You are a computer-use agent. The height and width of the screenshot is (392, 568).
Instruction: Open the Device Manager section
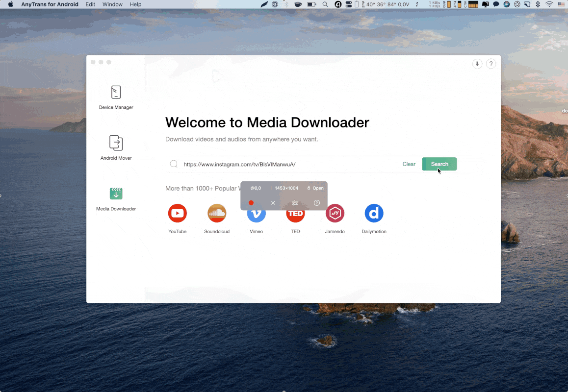(x=116, y=97)
